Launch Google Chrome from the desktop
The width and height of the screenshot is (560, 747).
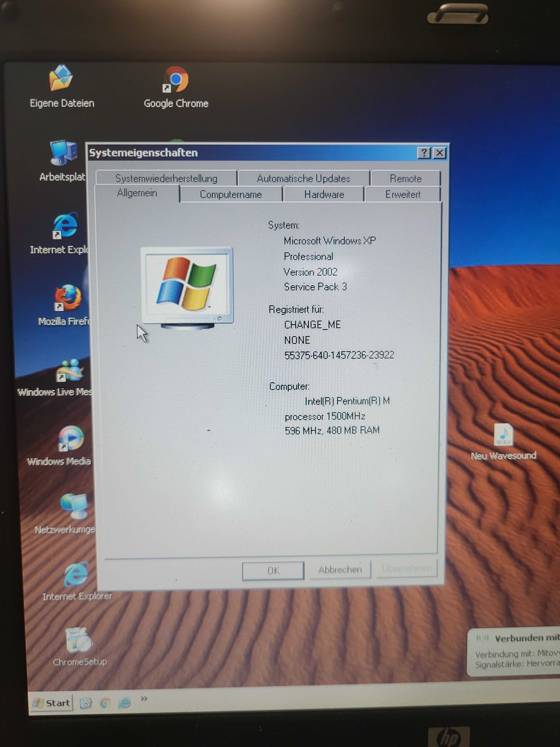(175, 79)
